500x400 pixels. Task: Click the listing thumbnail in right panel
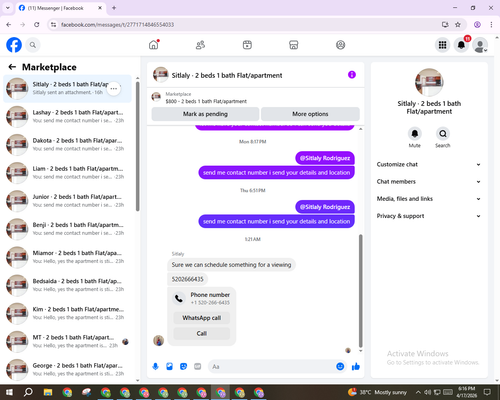pyautogui.click(x=429, y=82)
